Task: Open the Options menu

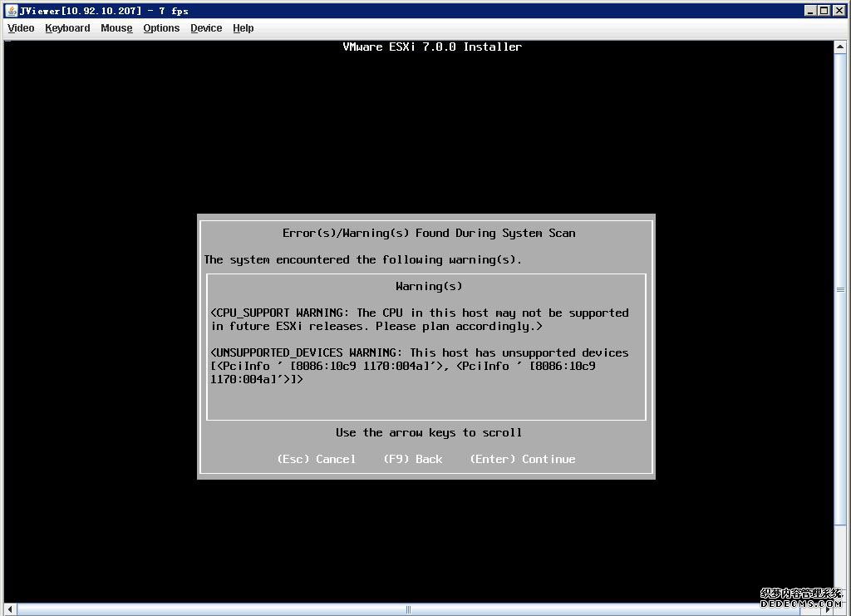Action: click(x=161, y=27)
